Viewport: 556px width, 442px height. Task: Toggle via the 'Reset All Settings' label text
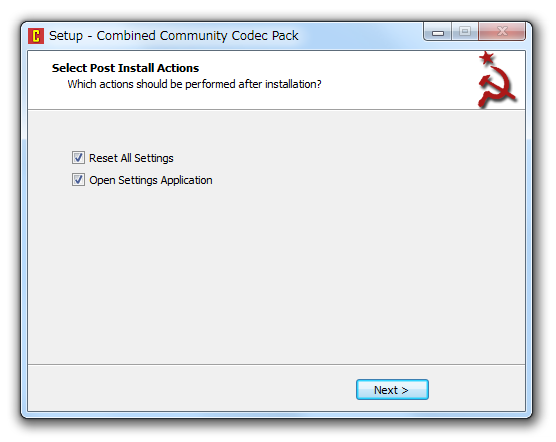tap(131, 158)
